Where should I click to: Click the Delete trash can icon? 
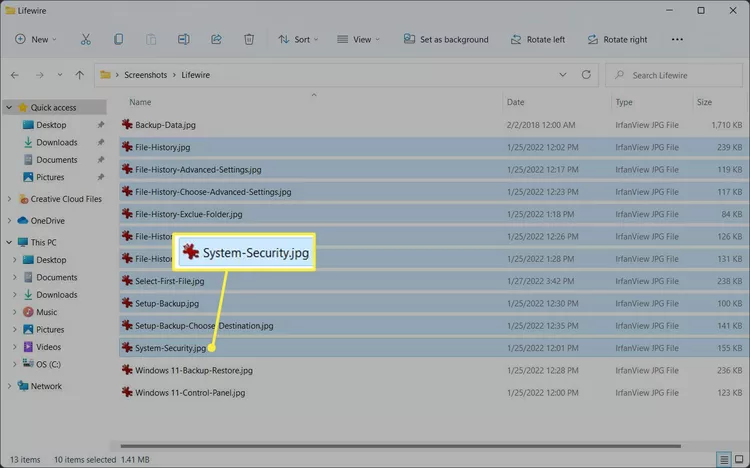click(x=248, y=40)
